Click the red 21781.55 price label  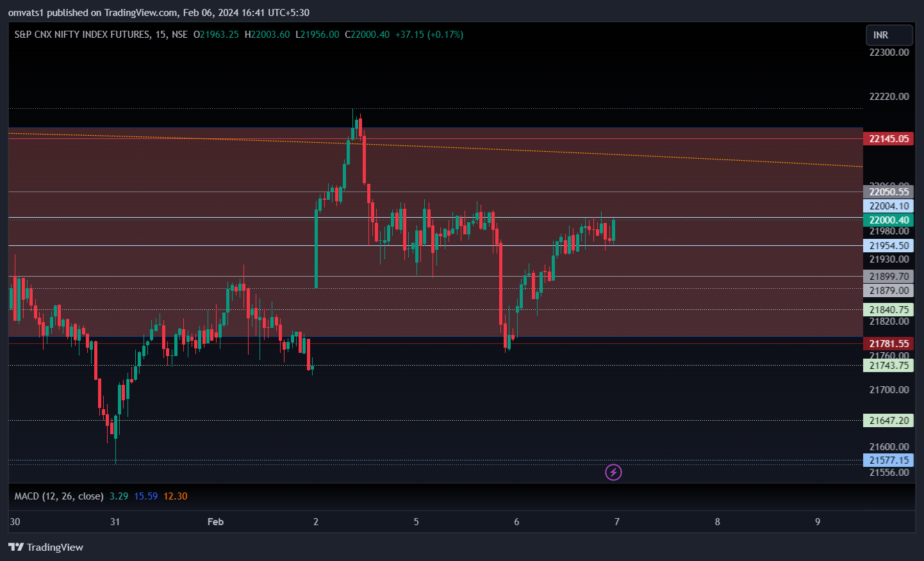point(888,344)
